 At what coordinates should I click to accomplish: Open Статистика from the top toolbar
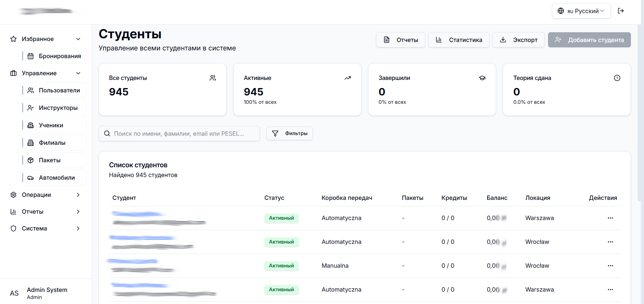pyautogui.click(x=458, y=40)
